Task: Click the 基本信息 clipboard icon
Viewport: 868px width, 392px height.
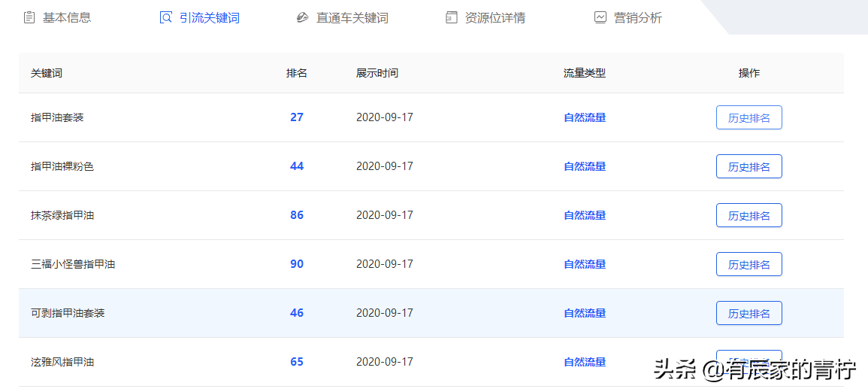Action: click(29, 18)
